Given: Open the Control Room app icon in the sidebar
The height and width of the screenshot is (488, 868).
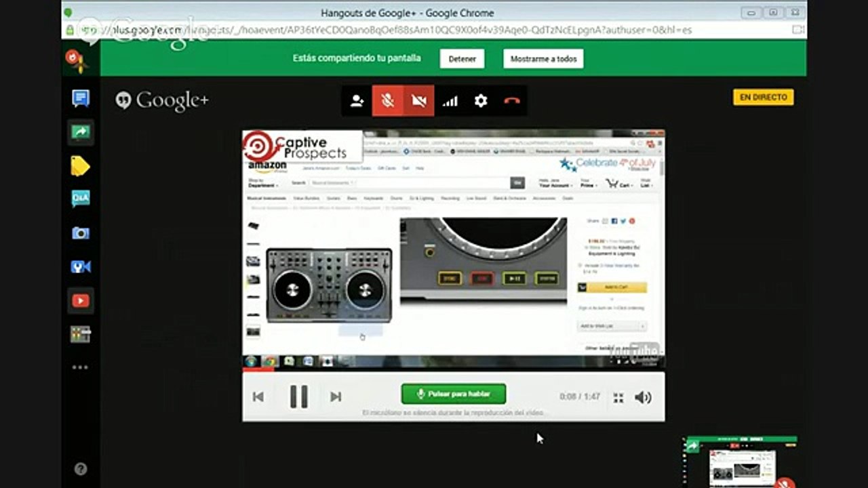Looking at the screenshot, I should pyautogui.click(x=81, y=334).
